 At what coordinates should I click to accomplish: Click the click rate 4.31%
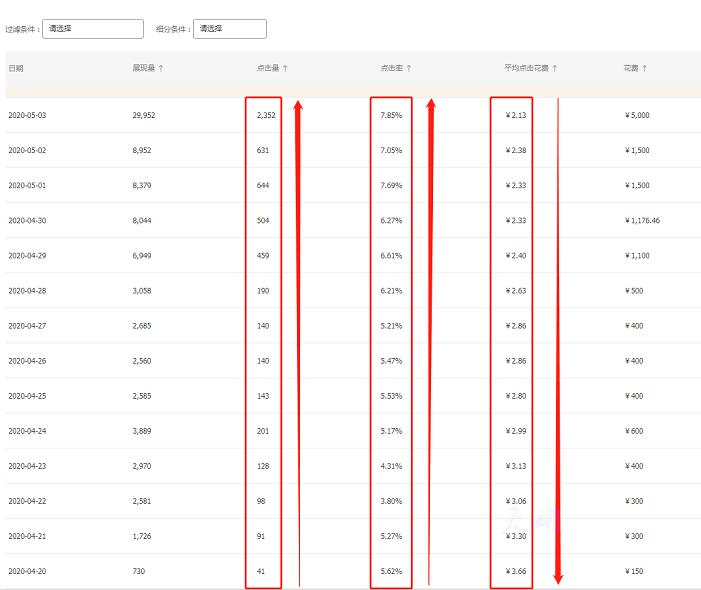tap(391, 466)
